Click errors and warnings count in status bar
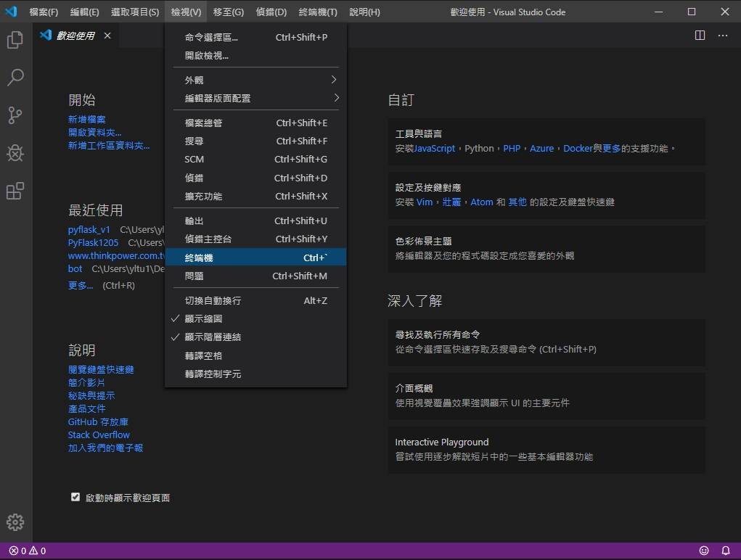Screen dimensions: 741x560 click(x=28, y=551)
